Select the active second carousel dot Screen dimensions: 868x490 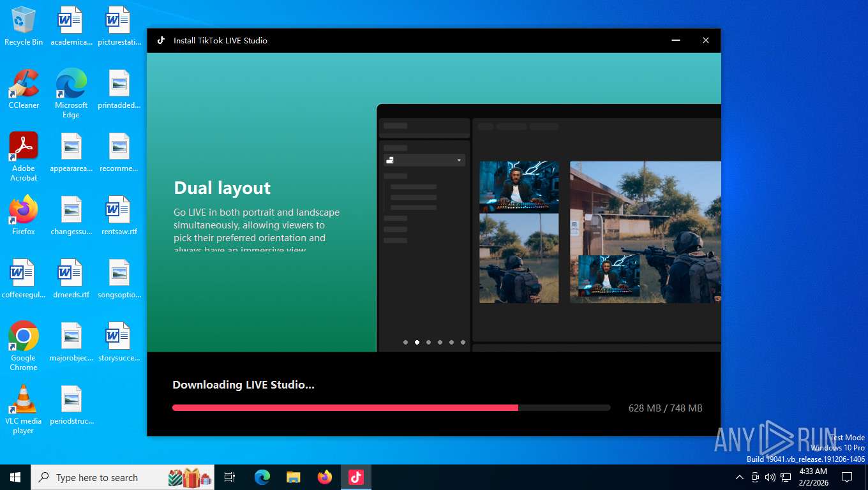pos(417,343)
